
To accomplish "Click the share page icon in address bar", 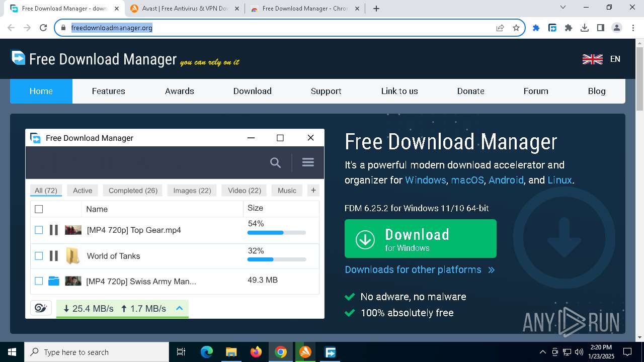I will point(500,28).
